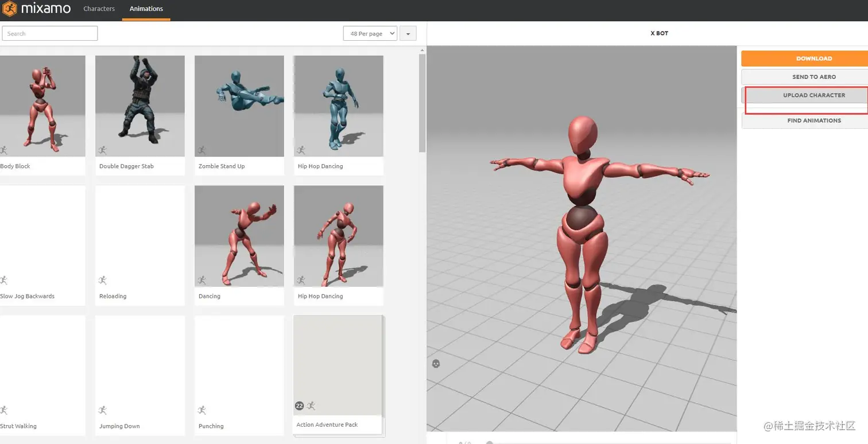Click the 22 count badge on Action Adventure Pack
This screenshot has height=444, width=868.
(x=299, y=406)
